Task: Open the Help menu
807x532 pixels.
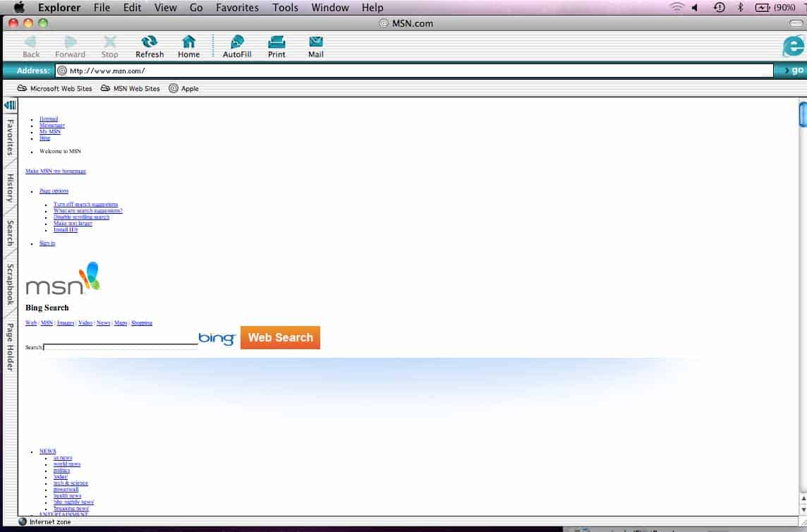Action: pyautogui.click(x=372, y=8)
